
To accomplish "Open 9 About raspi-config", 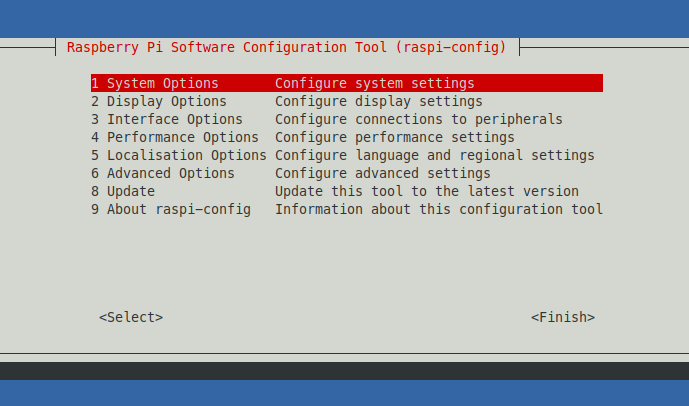I will pos(347,209).
